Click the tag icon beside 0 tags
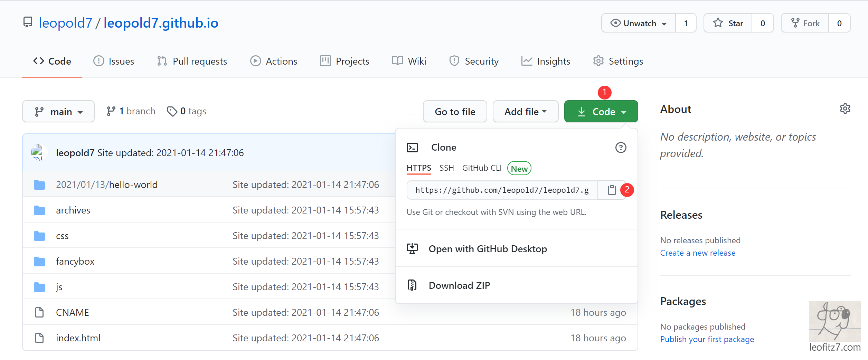Image resolution: width=868 pixels, height=360 pixels. 172,111
